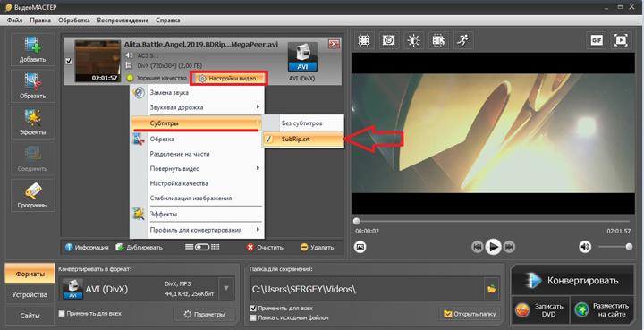Choose Стабилизация изображения menu entry
Viewport: 644px width, 330px height.
pos(197,199)
